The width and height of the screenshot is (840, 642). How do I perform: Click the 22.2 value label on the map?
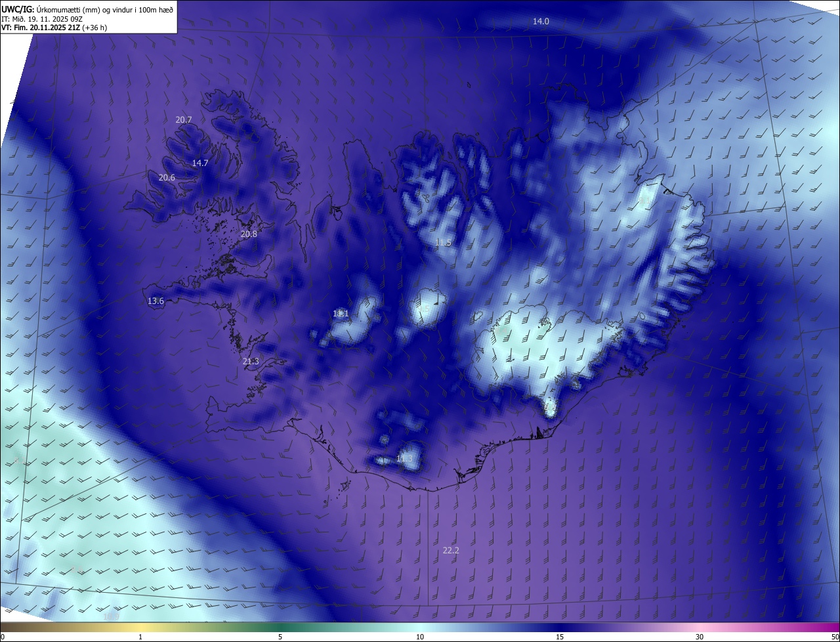(x=451, y=551)
